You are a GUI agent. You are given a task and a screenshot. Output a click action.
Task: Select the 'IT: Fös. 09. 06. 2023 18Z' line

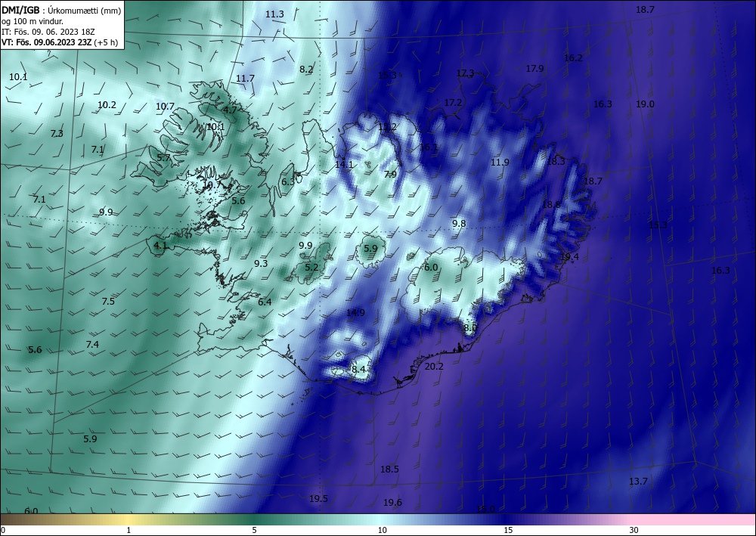point(48,31)
